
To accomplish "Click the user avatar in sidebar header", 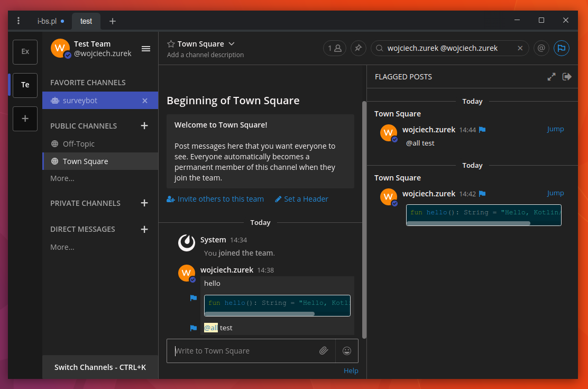I will pos(60,49).
